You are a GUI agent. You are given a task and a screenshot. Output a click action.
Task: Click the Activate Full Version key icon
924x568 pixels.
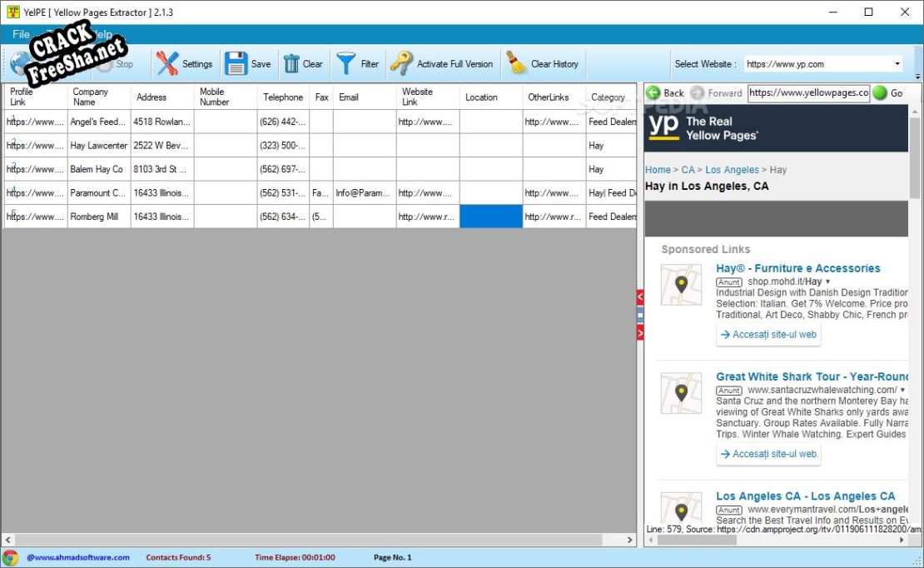pyautogui.click(x=401, y=64)
